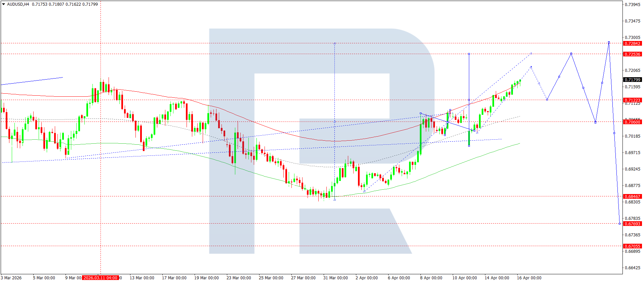Click the AUDUSD,H4 chart symbol title

click(18, 4)
